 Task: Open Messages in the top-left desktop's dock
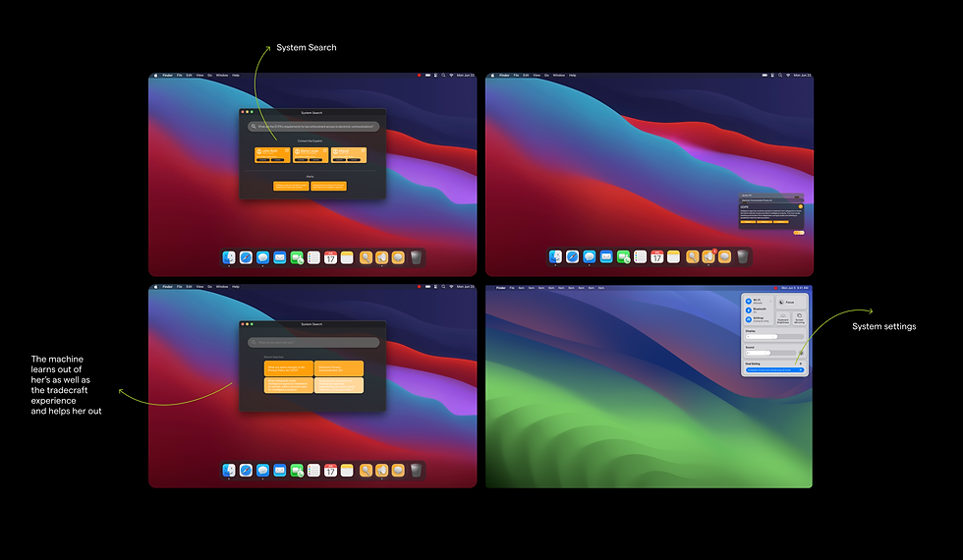263,257
